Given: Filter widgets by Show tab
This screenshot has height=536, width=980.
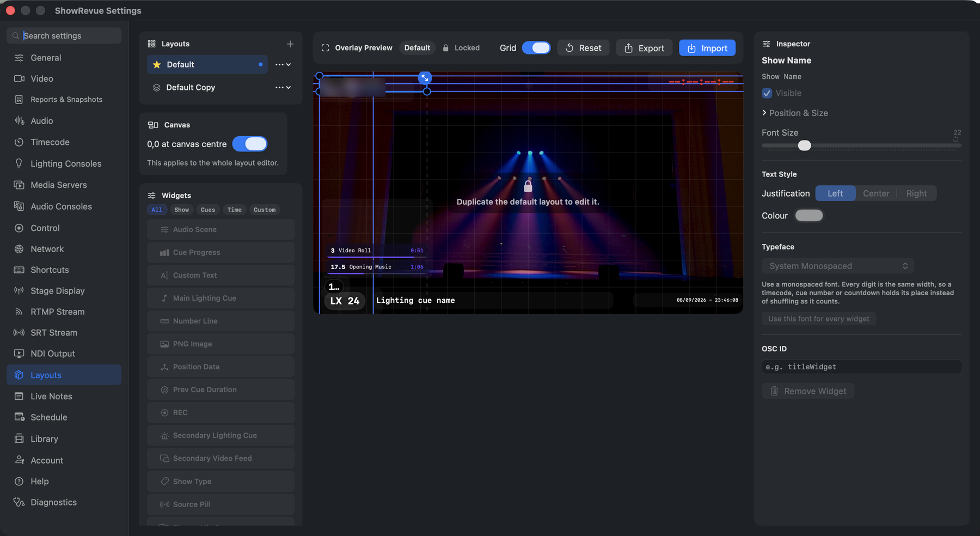Looking at the screenshot, I should pos(181,210).
